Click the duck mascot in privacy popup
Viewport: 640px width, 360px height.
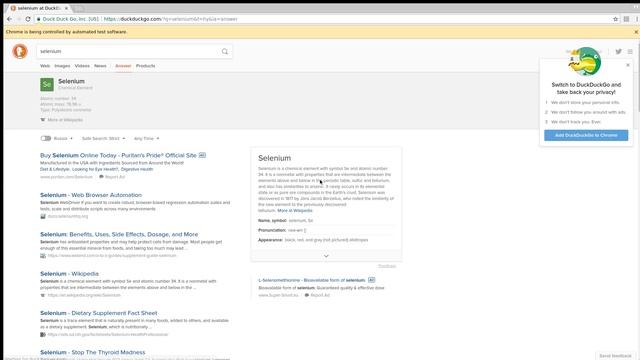[585, 61]
